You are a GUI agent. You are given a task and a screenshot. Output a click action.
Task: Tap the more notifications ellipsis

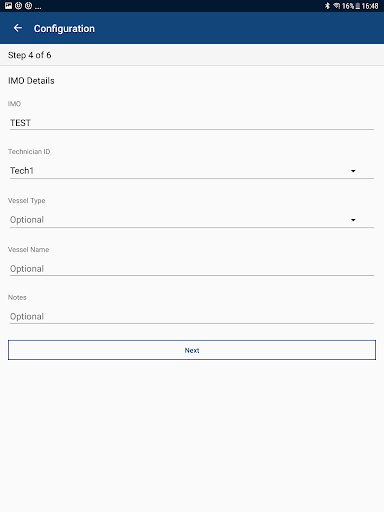(x=38, y=8)
